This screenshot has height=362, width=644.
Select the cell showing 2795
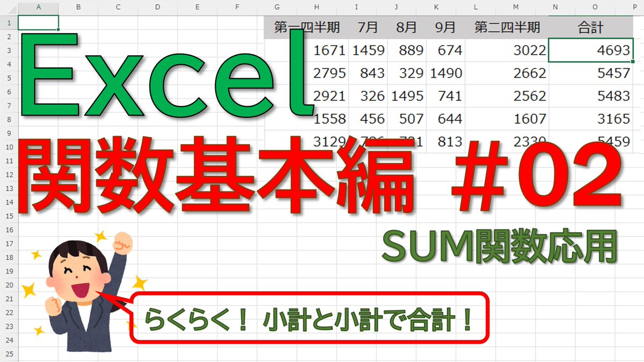click(x=306, y=73)
